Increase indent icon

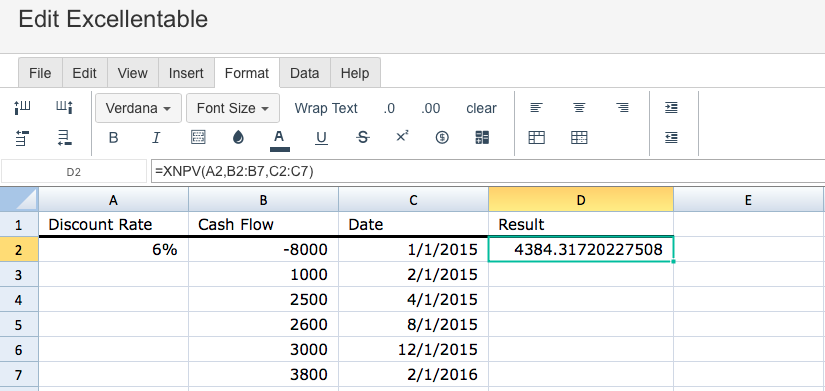click(x=671, y=108)
